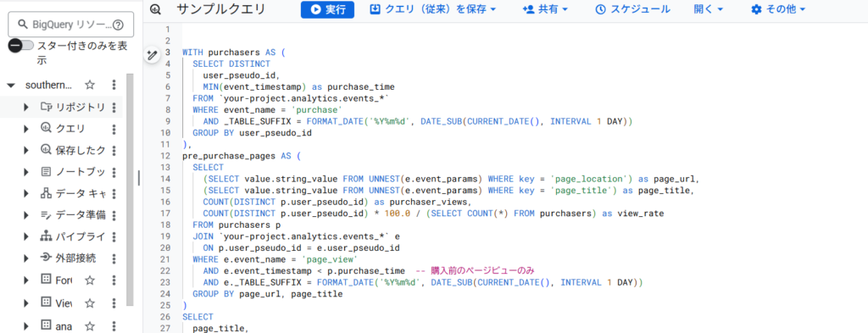This screenshot has height=333, width=868.
Task: Expand the 外部接続 tree item
Action: coord(25,258)
